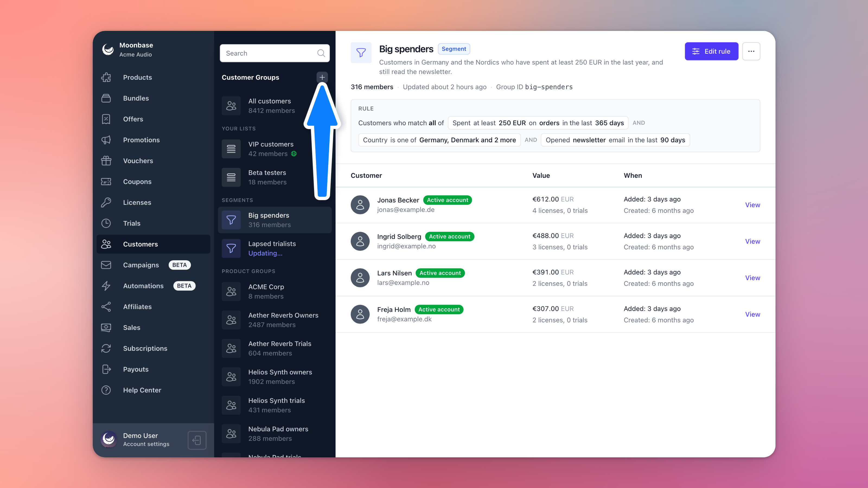Click the Country is one of rule condition
The image size is (868, 488).
click(439, 140)
